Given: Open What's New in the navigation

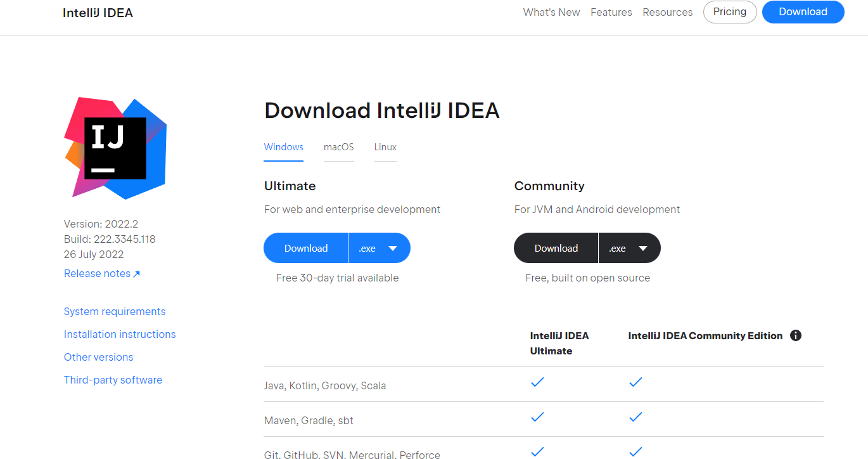Looking at the screenshot, I should click(551, 12).
